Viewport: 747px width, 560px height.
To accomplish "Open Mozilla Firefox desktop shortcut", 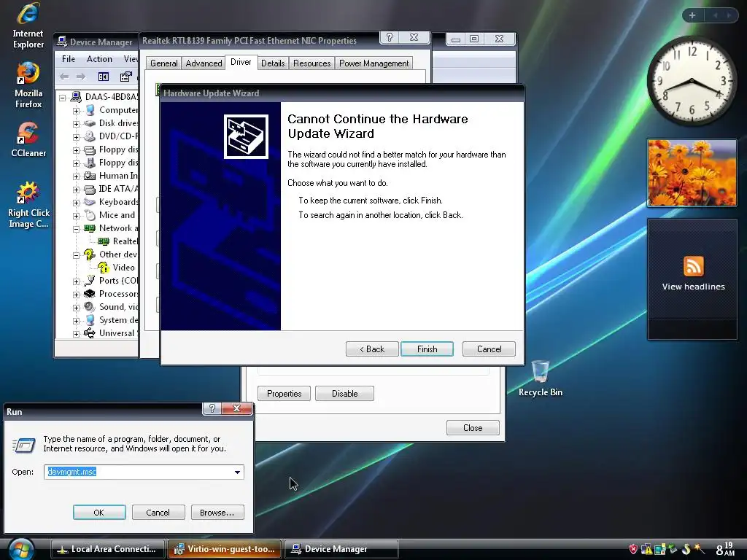I will 28,86.
